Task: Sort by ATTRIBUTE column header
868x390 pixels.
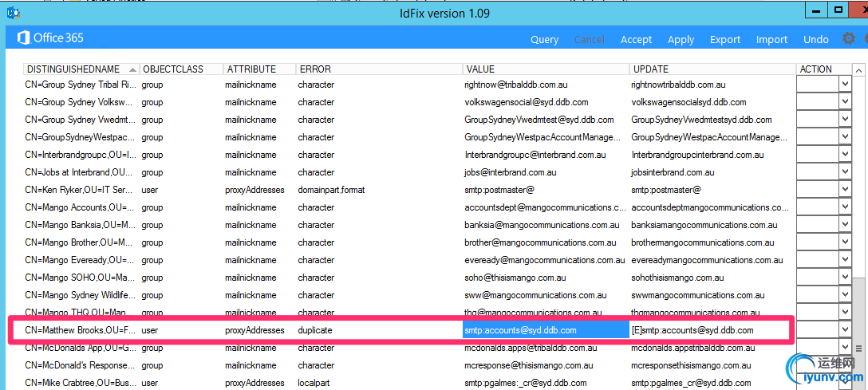Action: coord(259,69)
